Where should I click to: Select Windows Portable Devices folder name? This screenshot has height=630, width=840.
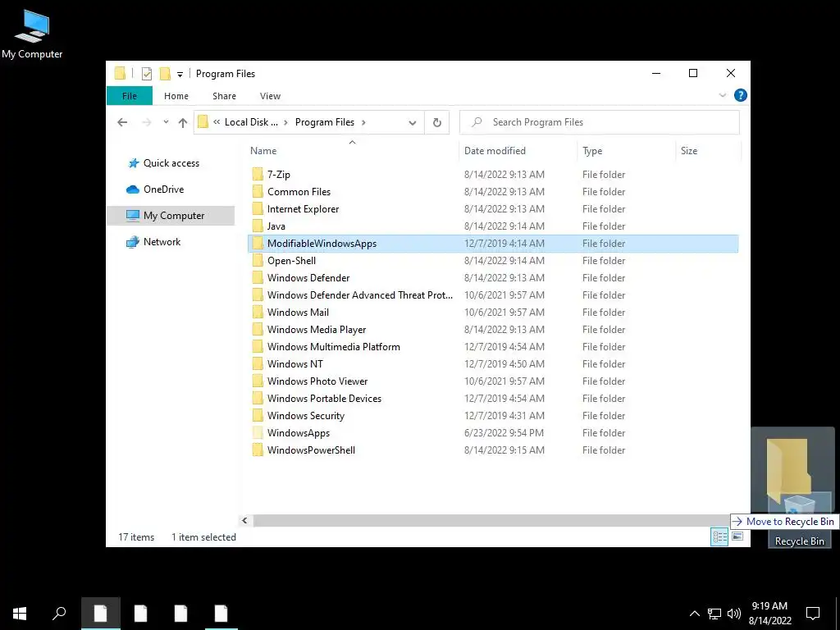324,399
